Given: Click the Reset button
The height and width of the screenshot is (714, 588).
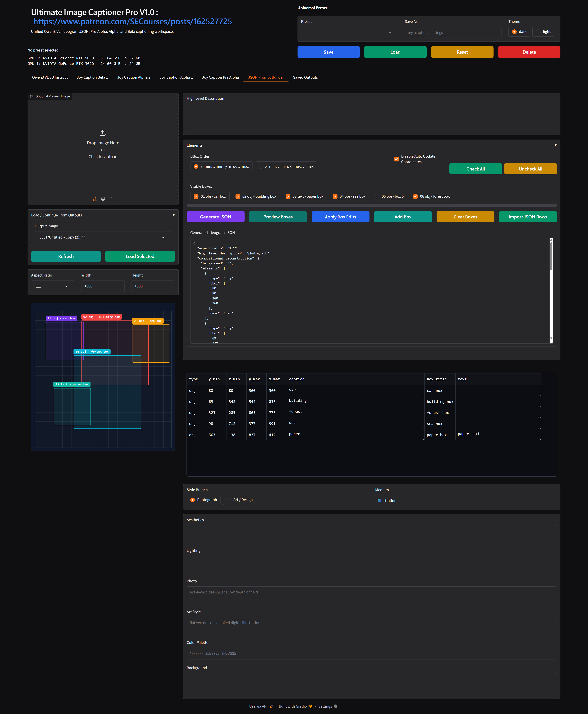Looking at the screenshot, I should (x=462, y=52).
